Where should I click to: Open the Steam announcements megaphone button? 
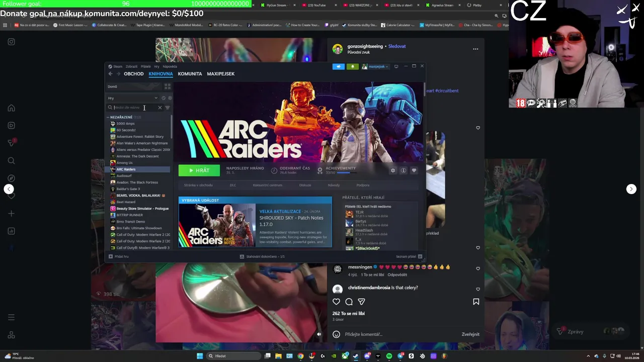pos(339,66)
